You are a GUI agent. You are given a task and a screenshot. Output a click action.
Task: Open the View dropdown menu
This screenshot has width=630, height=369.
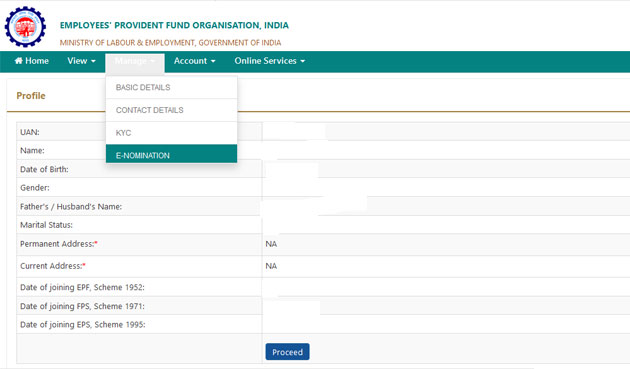(x=81, y=61)
